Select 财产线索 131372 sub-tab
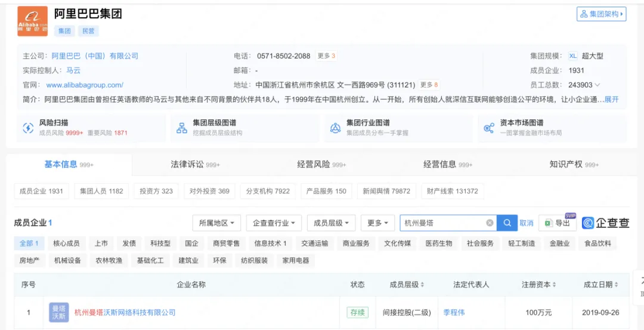The image size is (644, 330). (453, 191)
